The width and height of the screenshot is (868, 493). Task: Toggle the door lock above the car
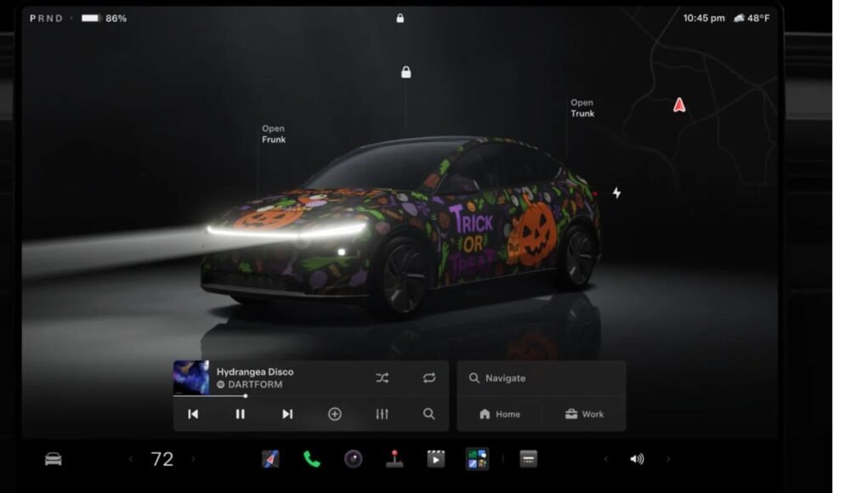pos(406,72)
